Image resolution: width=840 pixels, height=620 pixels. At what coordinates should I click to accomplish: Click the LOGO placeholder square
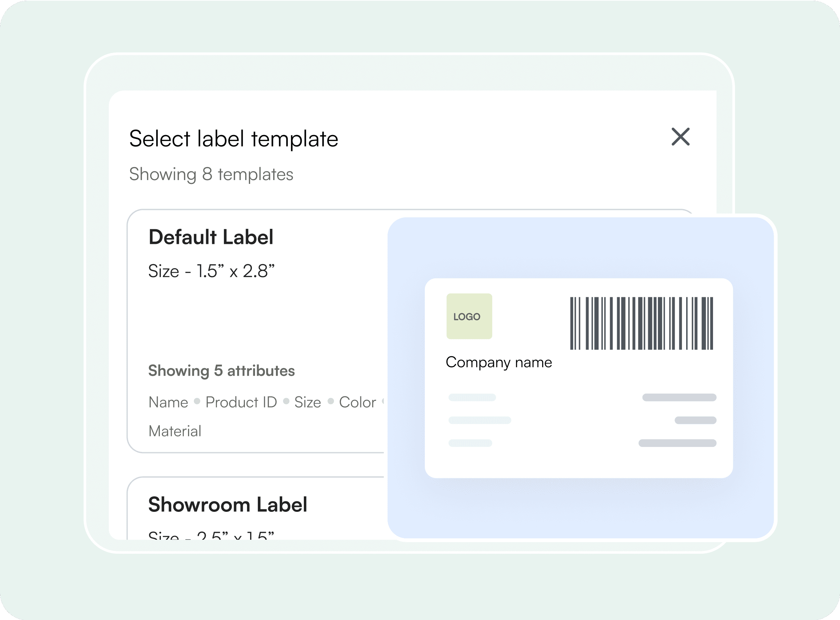469,316
